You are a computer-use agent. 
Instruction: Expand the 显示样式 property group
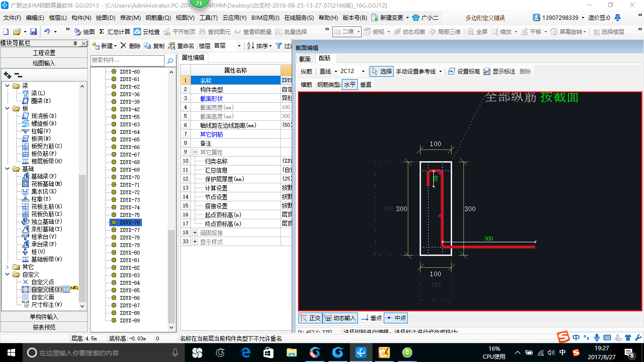coord(195,242)
